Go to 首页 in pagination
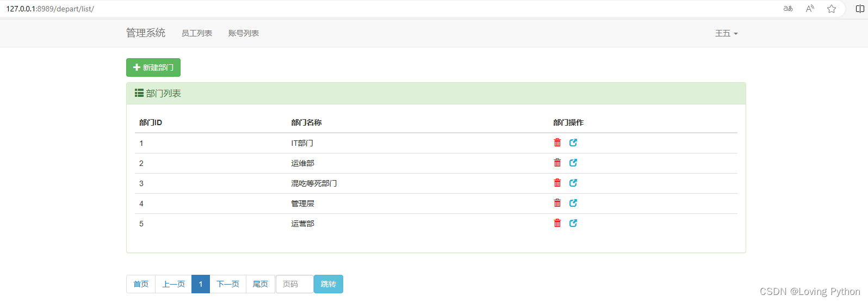Image resolution: width=868 pixels, height=302 pixels. 141,284
